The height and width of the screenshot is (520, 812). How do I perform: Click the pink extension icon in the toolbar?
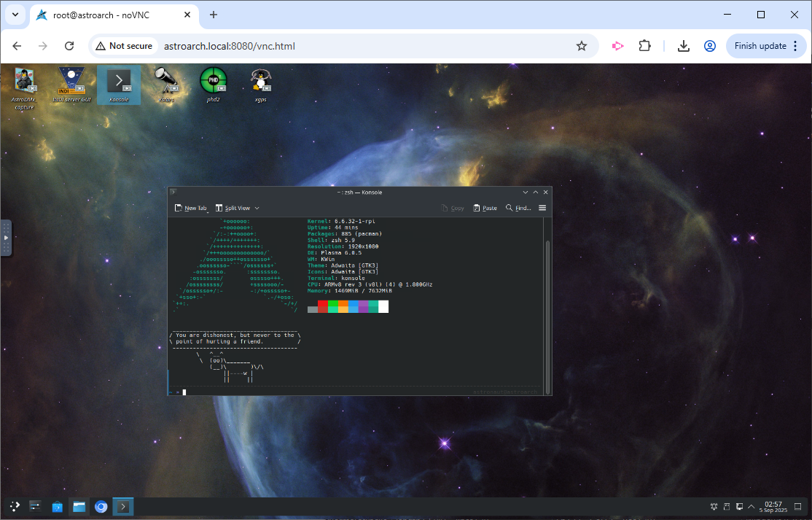pyautogui.click(x=617, y=46)
